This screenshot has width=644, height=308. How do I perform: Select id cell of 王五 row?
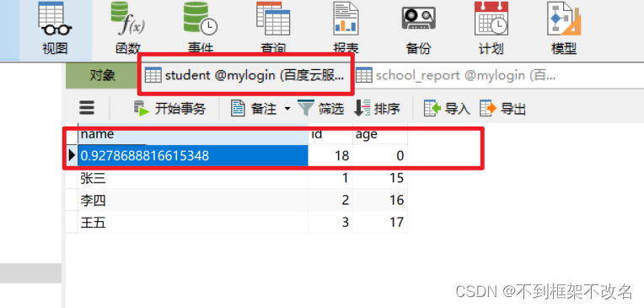(330, 222)
